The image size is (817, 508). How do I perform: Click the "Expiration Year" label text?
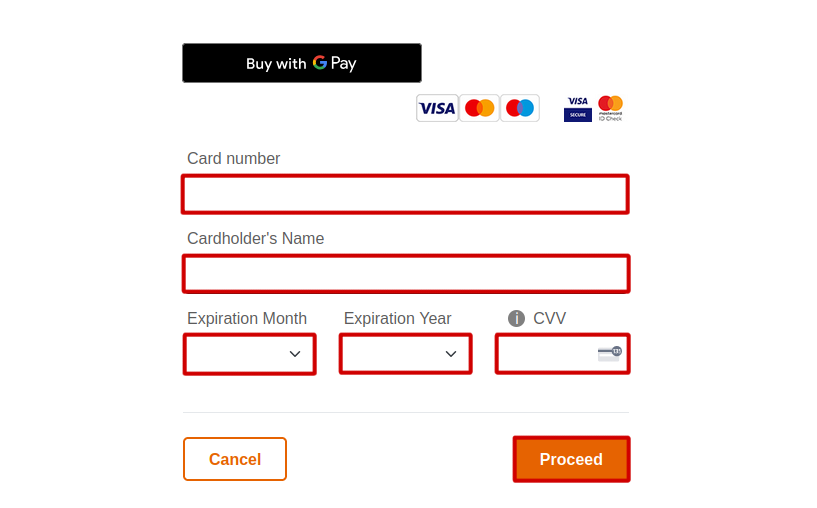(x=397, y=318)
